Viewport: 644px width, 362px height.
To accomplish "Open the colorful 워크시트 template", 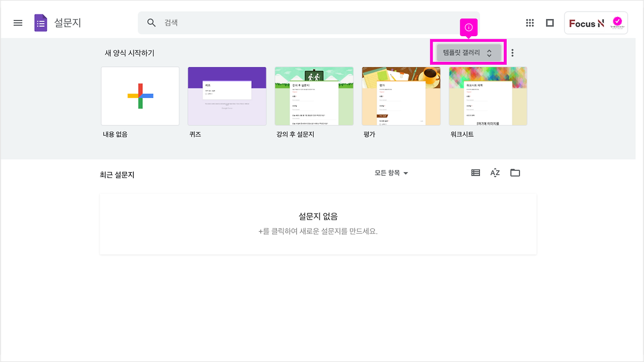I will (488, 96).
